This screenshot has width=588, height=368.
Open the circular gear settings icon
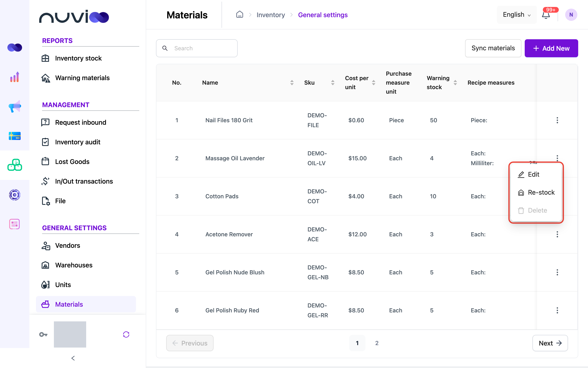14,195
